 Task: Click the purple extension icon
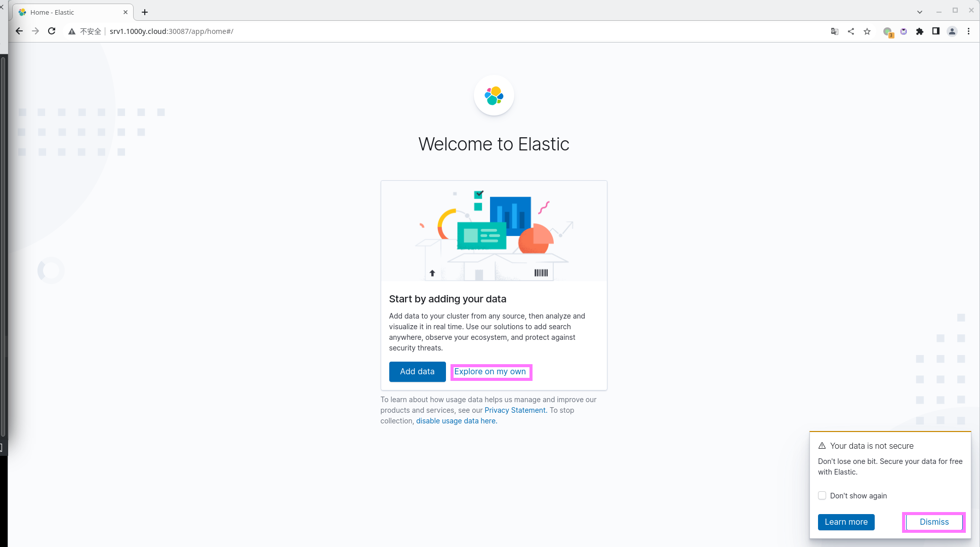tap(904, 31)
